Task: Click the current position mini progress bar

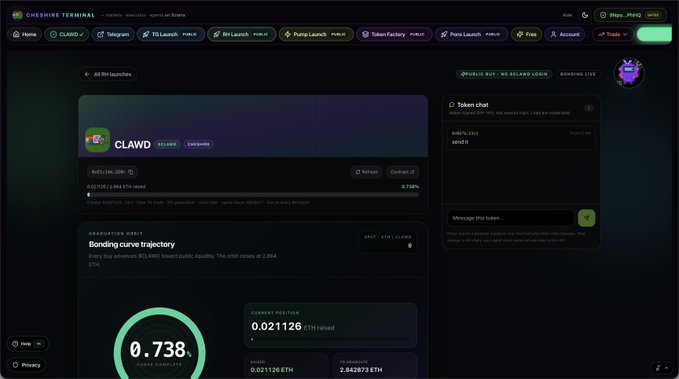Action: pos(330,340)
